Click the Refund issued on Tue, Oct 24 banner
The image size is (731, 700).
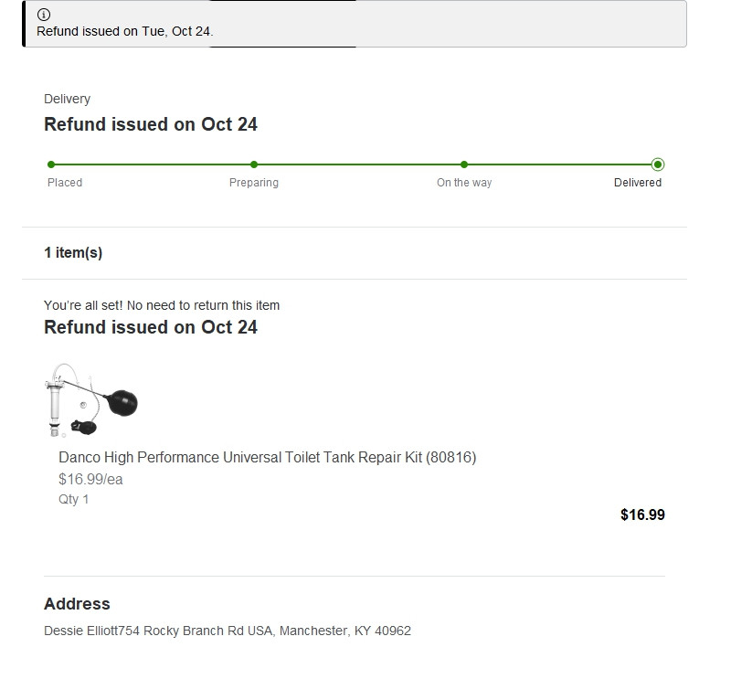click(355, 24)
